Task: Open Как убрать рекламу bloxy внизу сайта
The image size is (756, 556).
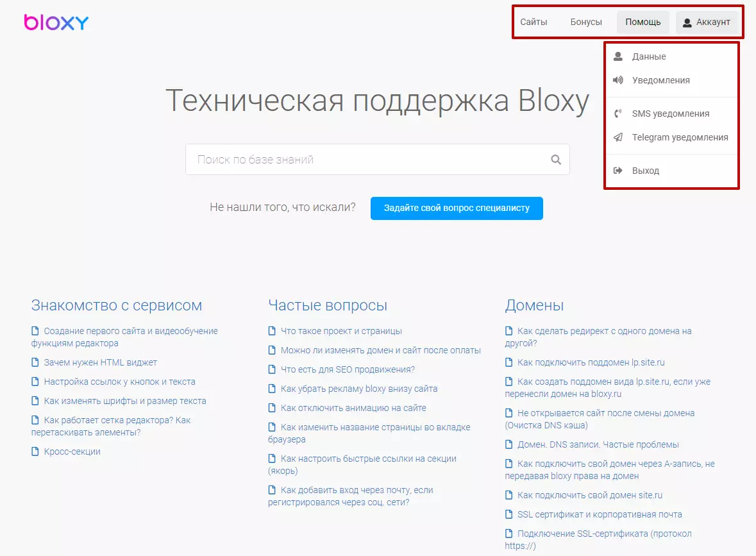Action: click(359, 389)
